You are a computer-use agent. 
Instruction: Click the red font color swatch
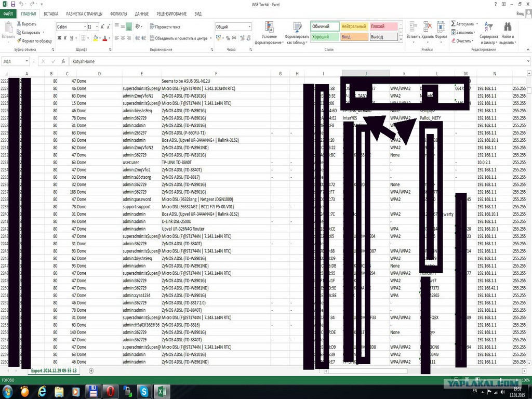[x=105, y=38]
